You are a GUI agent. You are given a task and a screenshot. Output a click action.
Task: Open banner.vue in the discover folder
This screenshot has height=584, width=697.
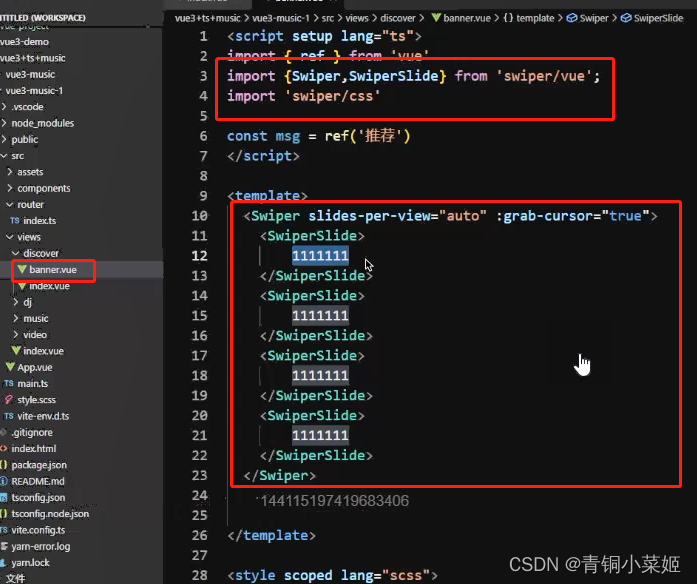click(53, 270)
